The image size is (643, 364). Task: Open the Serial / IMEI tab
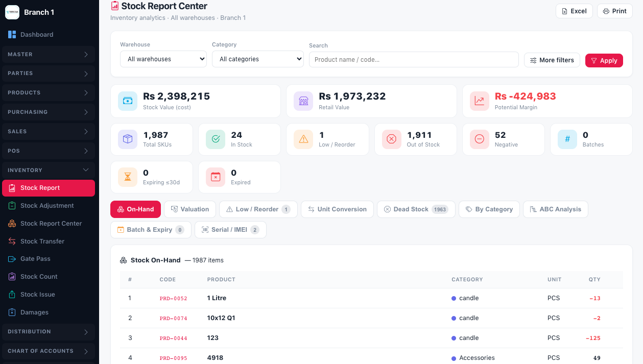(230, 230)
